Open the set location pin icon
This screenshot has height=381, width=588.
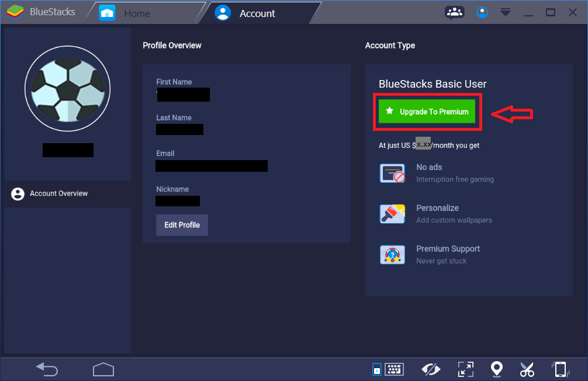[x=497, y=369]
